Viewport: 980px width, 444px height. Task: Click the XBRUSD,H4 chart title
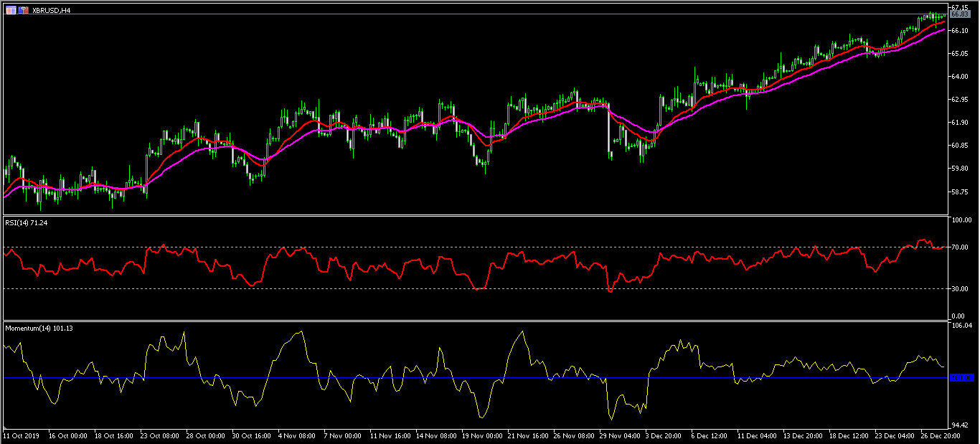coord(50,11)
